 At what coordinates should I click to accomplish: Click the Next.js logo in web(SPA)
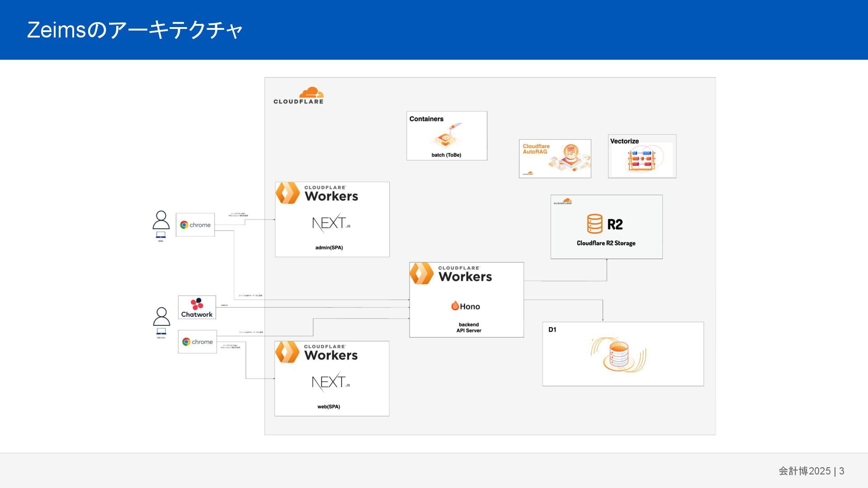(x=330, y=382)
